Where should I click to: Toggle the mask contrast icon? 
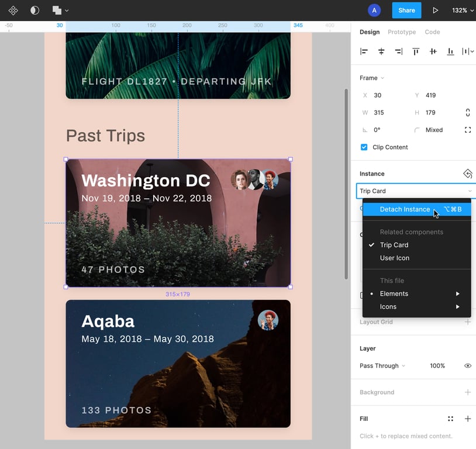(x=35, y=11)
